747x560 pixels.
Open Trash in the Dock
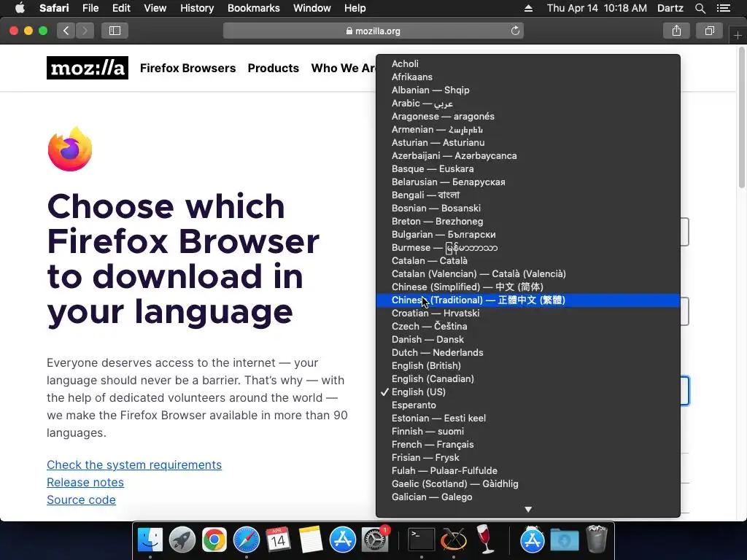pos(596,540)
